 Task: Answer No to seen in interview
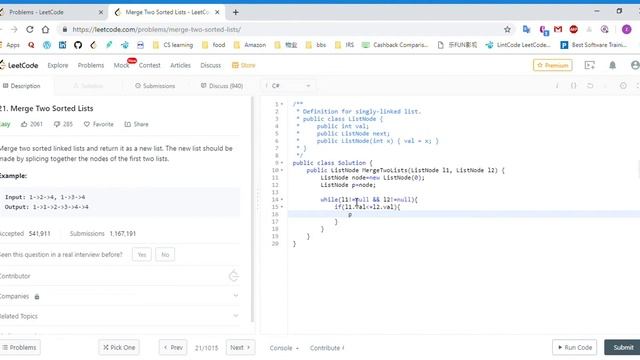click(165, 255)
